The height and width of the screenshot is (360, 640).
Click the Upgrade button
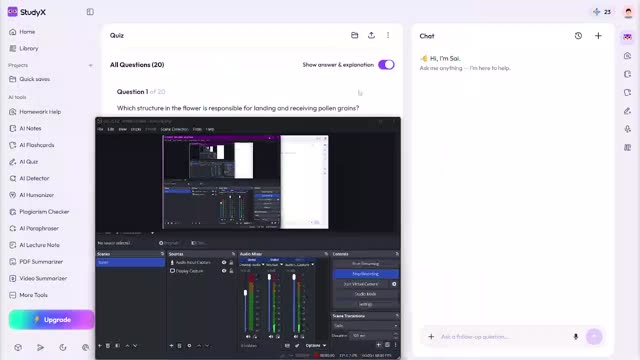(51, 320)
